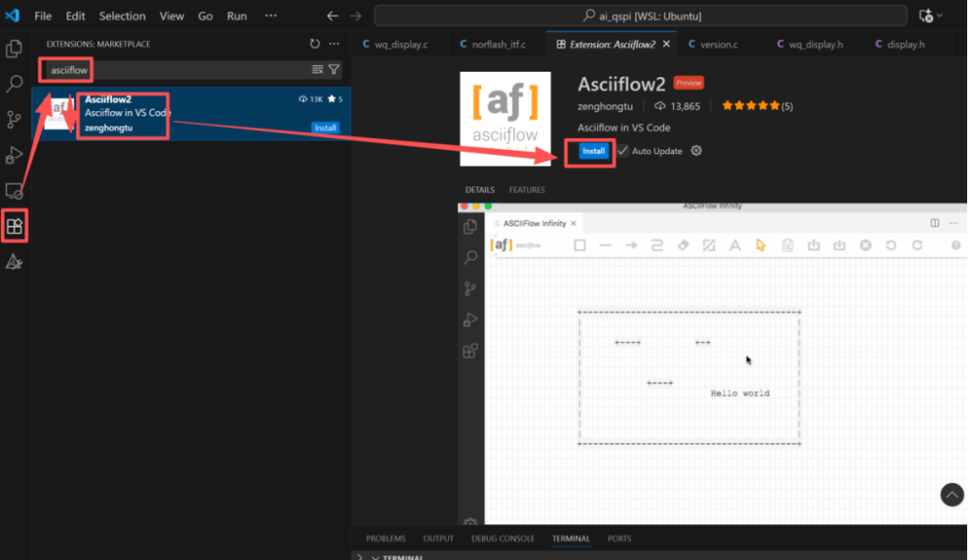This screenshot has width=968, height=560.
Task: Refresh the extensions marketplace list
Action: coord(315,44)
